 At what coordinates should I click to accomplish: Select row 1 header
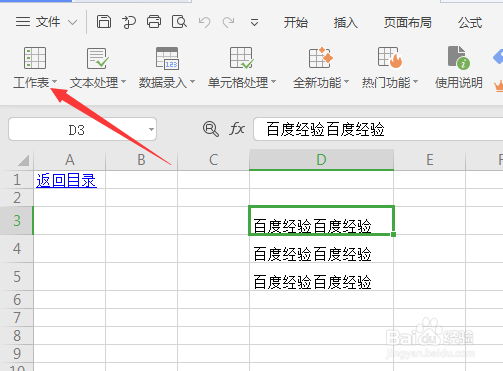pyautogui.click(x=17, y=180)
